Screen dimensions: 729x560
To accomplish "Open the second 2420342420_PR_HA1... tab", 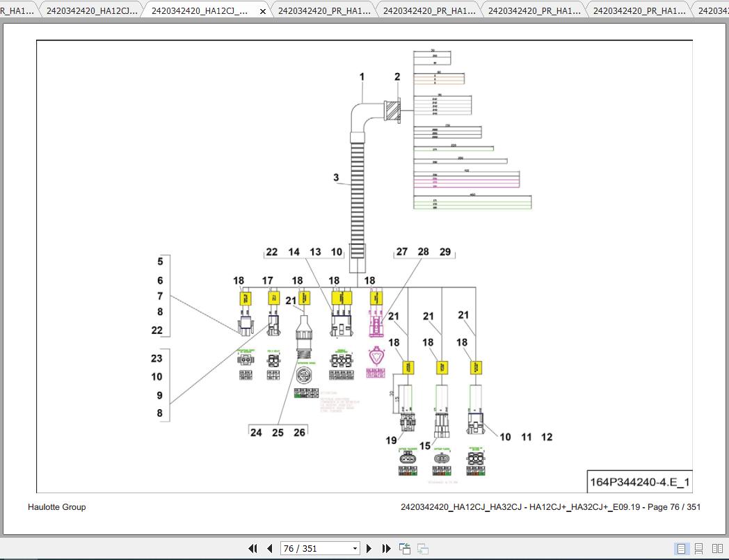I will (429, 10).
